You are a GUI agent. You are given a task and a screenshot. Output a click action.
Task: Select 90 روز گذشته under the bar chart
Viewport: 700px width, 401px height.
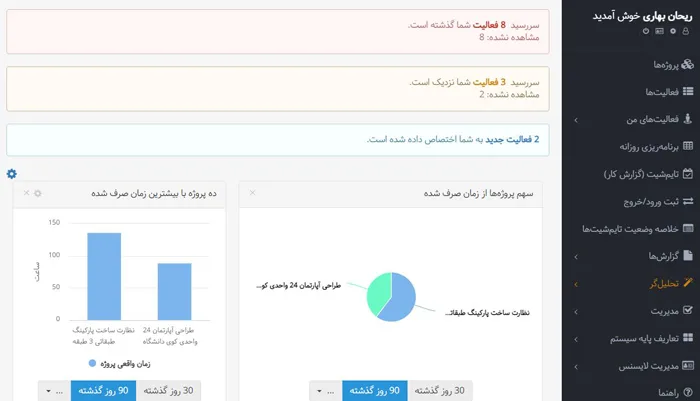click(103, 391)
